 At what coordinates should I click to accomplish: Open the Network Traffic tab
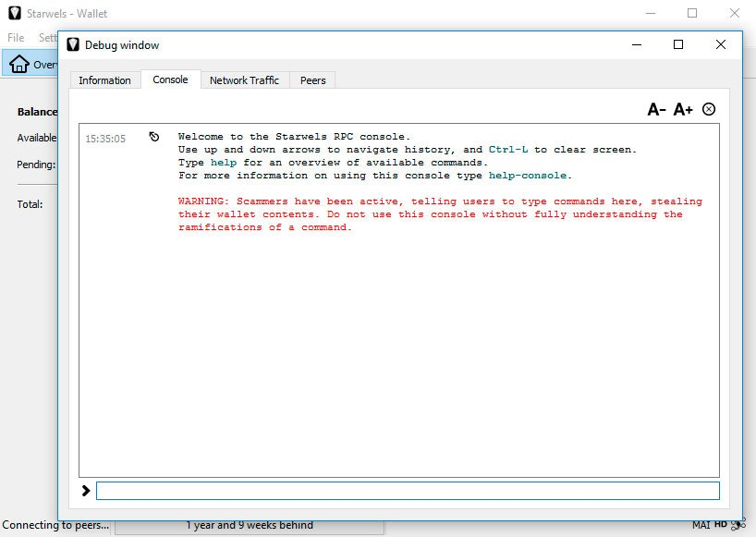pyautogui.click(x=244, y=80)
